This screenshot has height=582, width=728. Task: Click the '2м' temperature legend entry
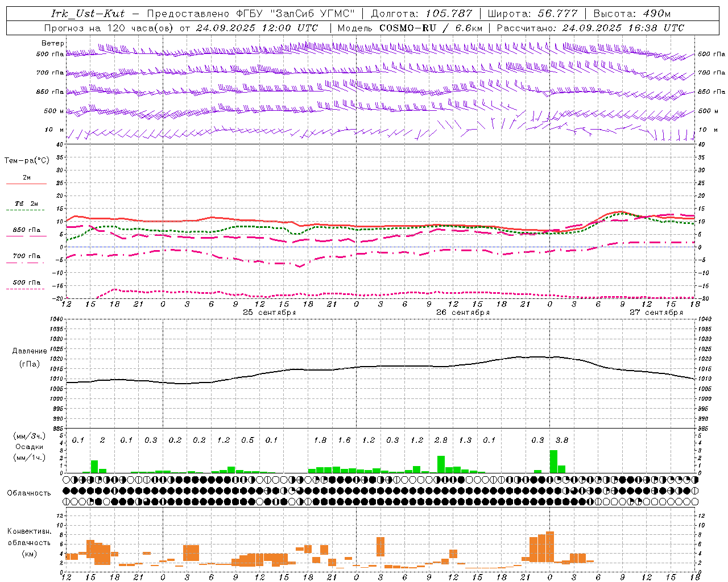(27, 178)
